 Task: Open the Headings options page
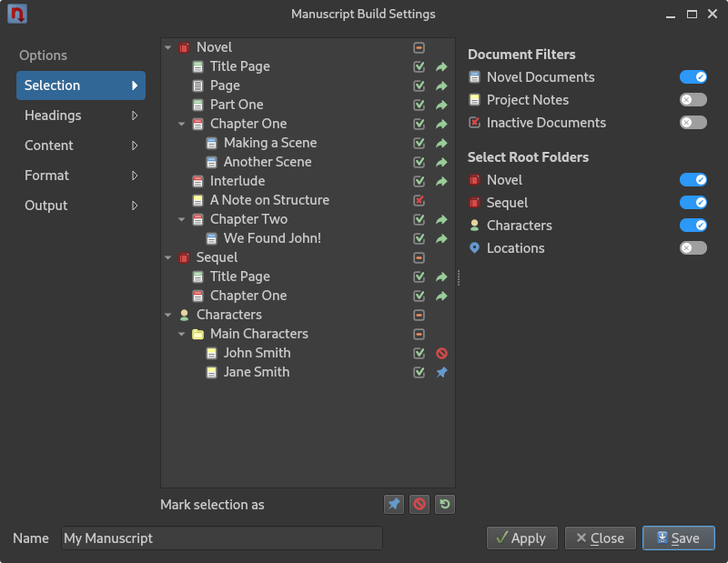click(81, 116)
